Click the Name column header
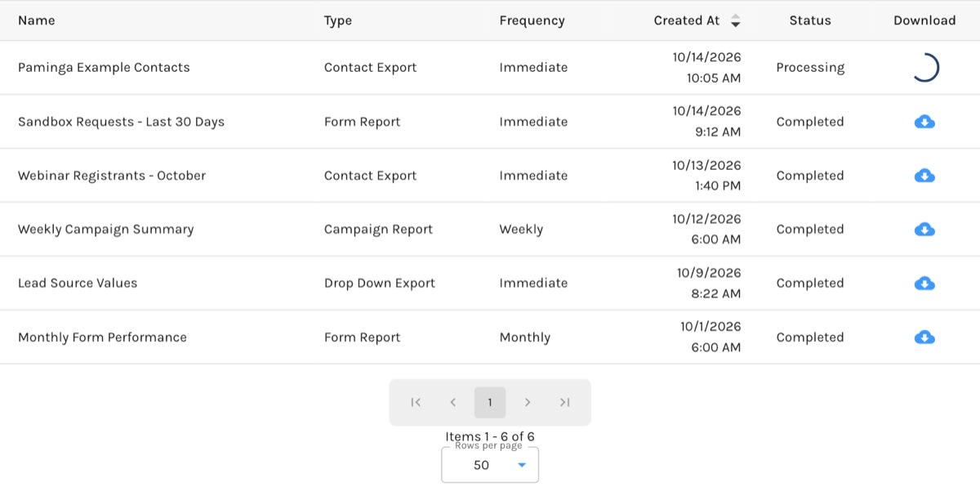 (37, 20)
